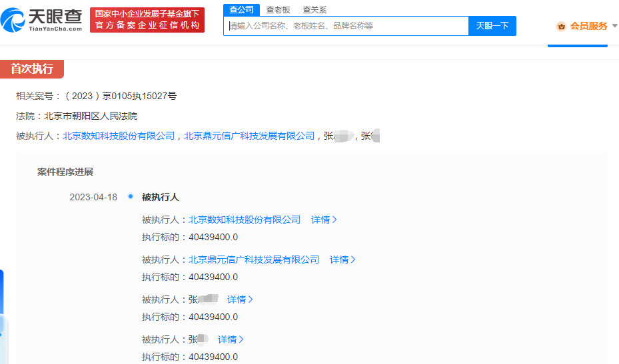Open 详情 next to 北京数知科技股份有限公司

324,220
